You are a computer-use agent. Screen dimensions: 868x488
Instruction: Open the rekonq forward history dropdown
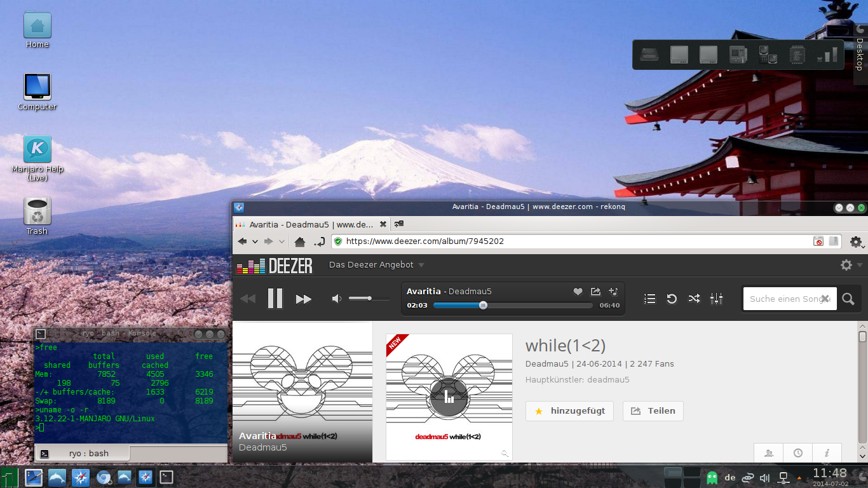(x=281, y=242)
